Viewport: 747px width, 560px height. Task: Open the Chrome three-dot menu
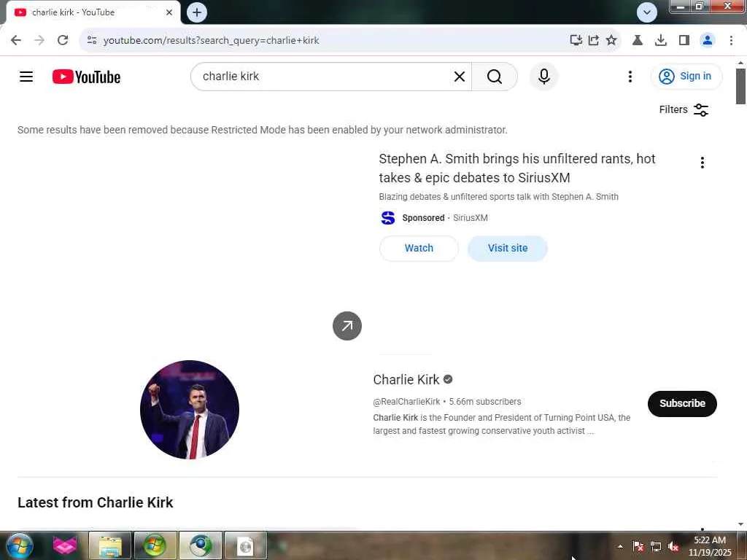[x=731, y=40]
